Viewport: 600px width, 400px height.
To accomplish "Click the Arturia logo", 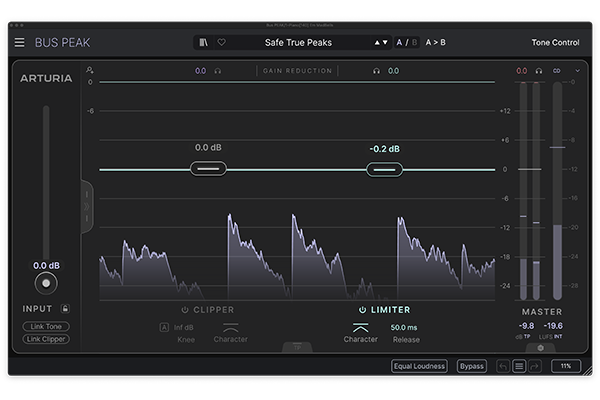I will tap(46, 78).
